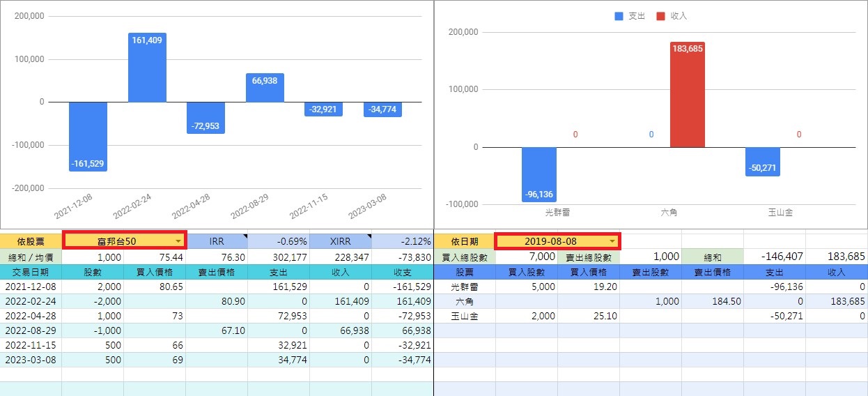Click the 買入總股數 label cell

pyautogui.click(x=464, y=257)
